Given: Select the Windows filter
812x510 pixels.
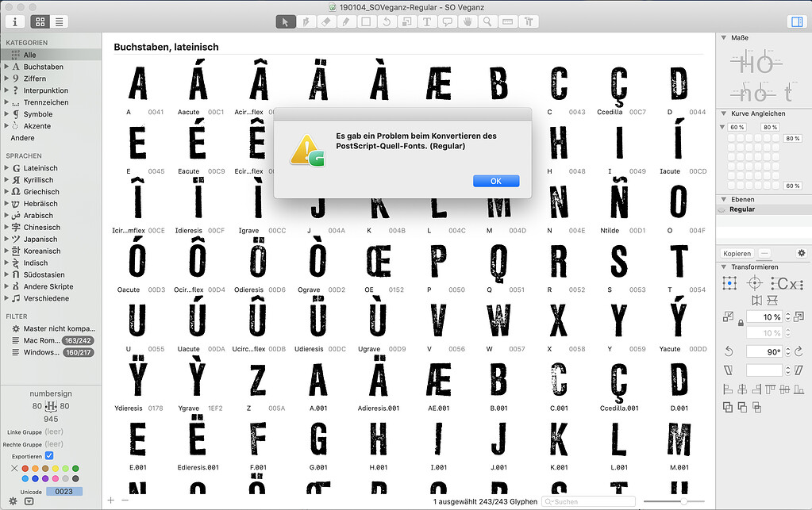Looking at the screenshot, I should click(x=51, y=352).
